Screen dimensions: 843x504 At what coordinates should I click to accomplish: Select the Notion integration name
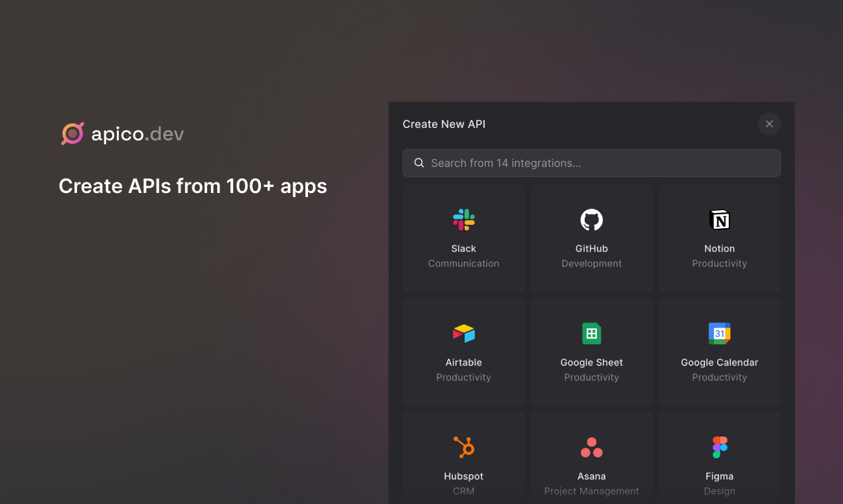[x=720, y=249]
